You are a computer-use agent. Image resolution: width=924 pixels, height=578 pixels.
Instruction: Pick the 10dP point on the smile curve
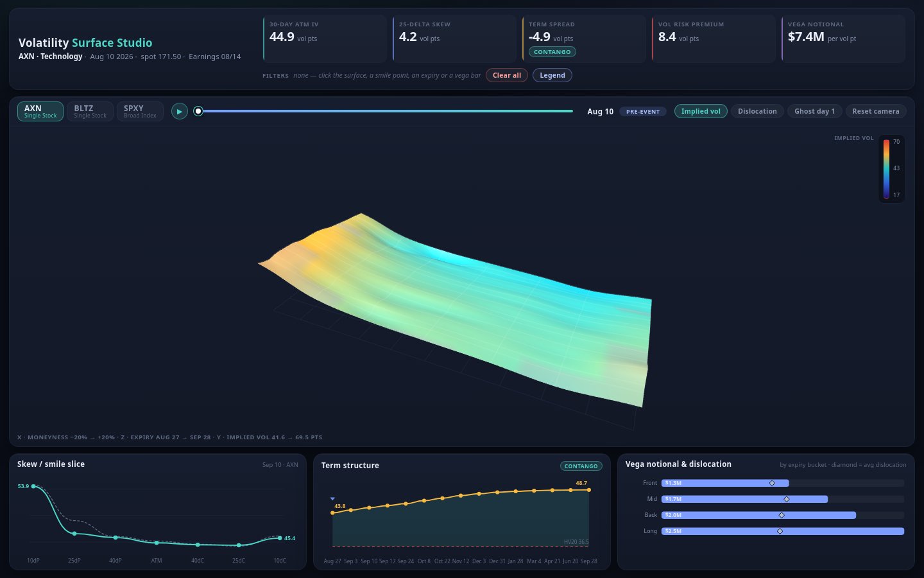33,486
